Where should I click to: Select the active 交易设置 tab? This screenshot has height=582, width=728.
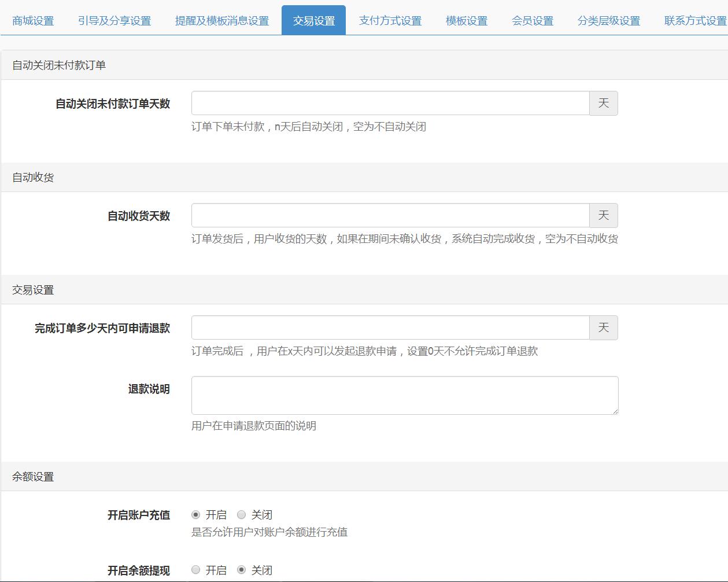313,20
